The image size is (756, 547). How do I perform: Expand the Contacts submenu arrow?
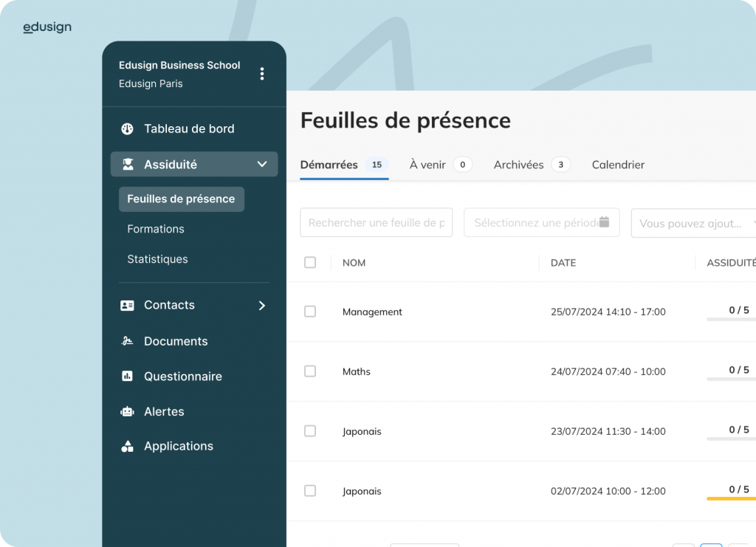[x=262, y=306]
